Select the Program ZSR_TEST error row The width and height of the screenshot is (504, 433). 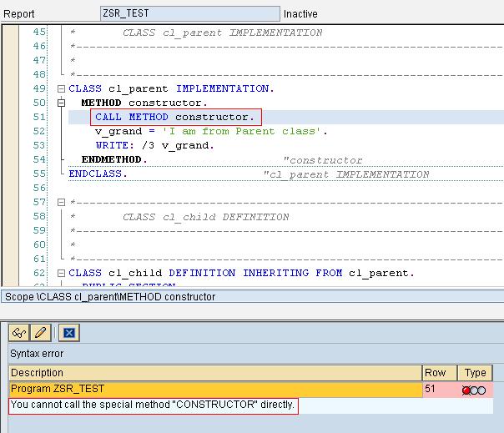click(215, 390)
